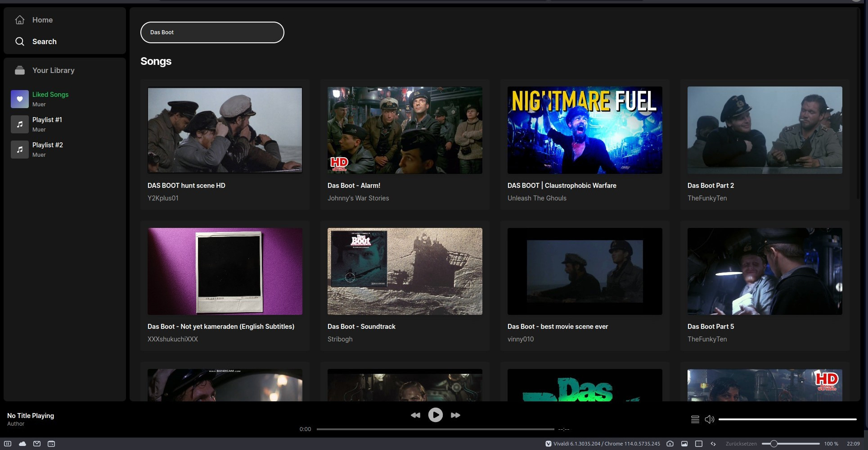Image resolution: width=868 pixels, height=450 pixels.
Task: Click title 'DAS BOOT | Claustrophobic Warfare'
Action: (x=562, y=186)
